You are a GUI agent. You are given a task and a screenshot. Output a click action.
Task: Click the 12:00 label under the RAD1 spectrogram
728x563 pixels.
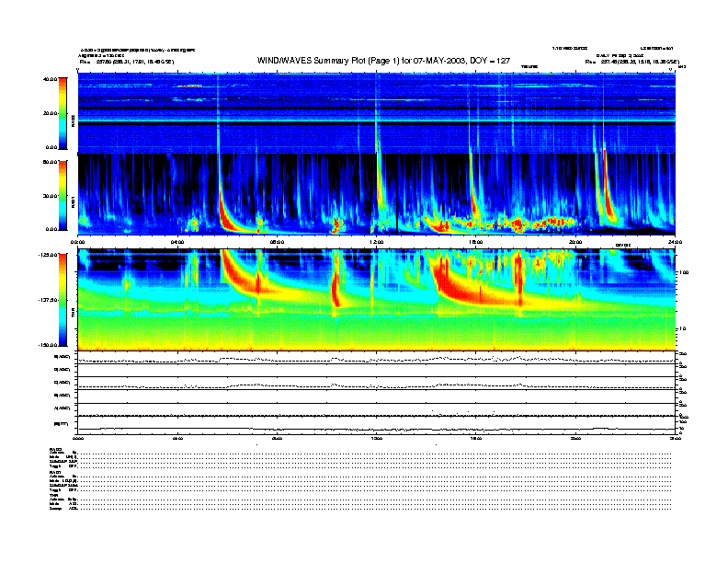pos(377,242)
